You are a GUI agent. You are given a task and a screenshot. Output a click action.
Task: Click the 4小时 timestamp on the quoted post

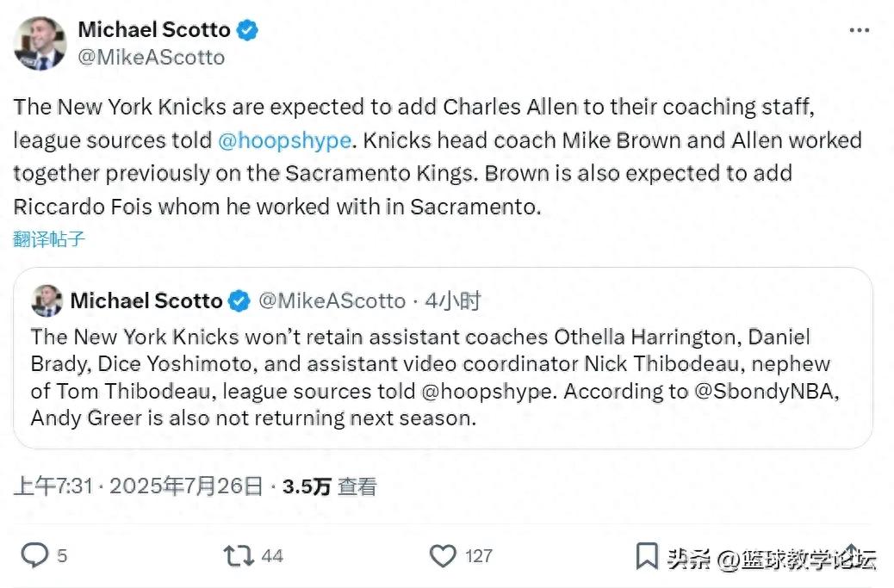coord(453,300)
